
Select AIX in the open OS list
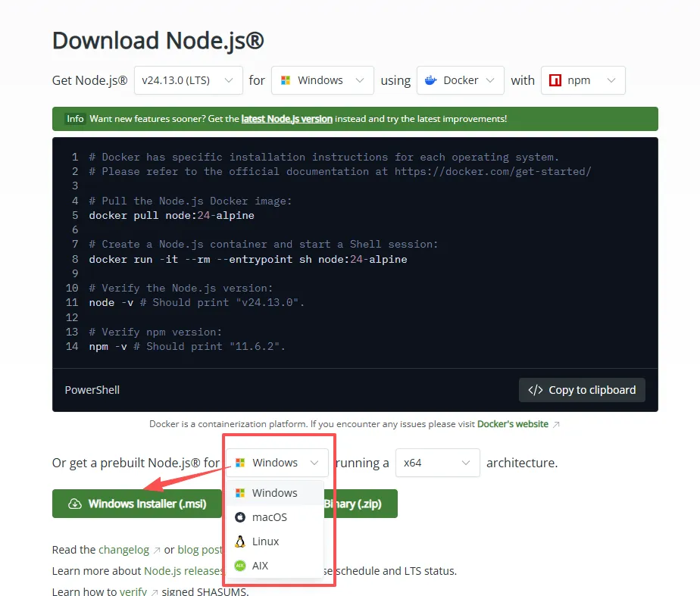pos(275,565)
